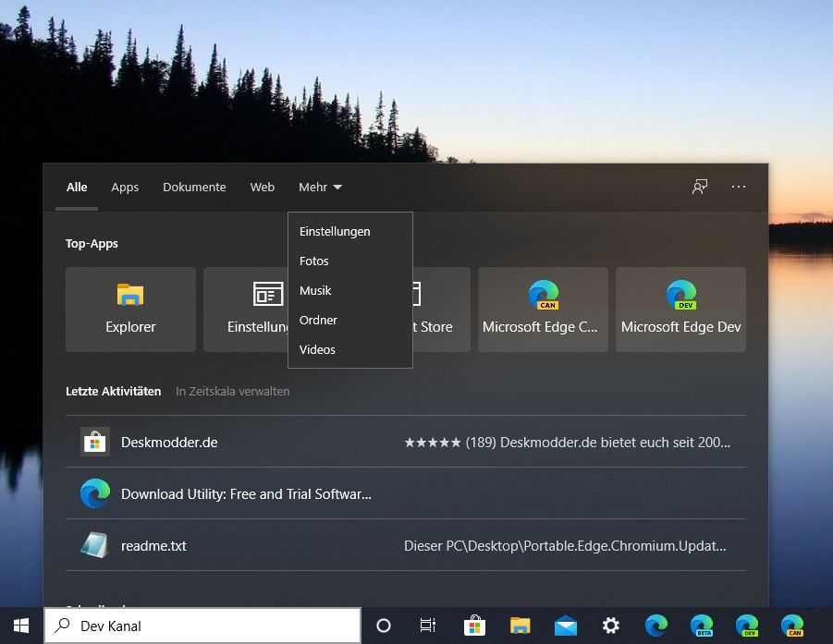Click the Edge icon beside Download Utility entry

(95, 493)
